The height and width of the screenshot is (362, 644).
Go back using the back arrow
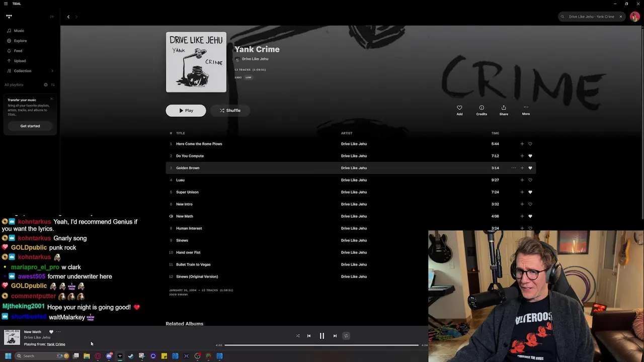[68, 17]
